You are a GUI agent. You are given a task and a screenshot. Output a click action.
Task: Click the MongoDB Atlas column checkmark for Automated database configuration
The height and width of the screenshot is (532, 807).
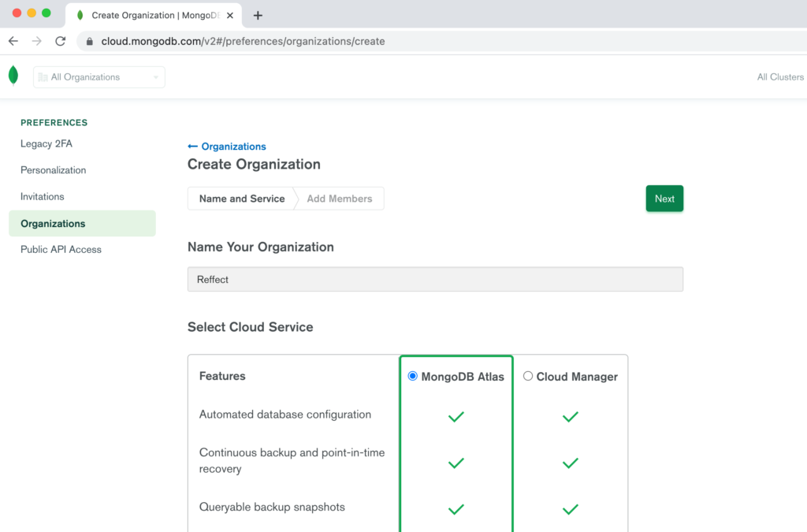point(456,416)
